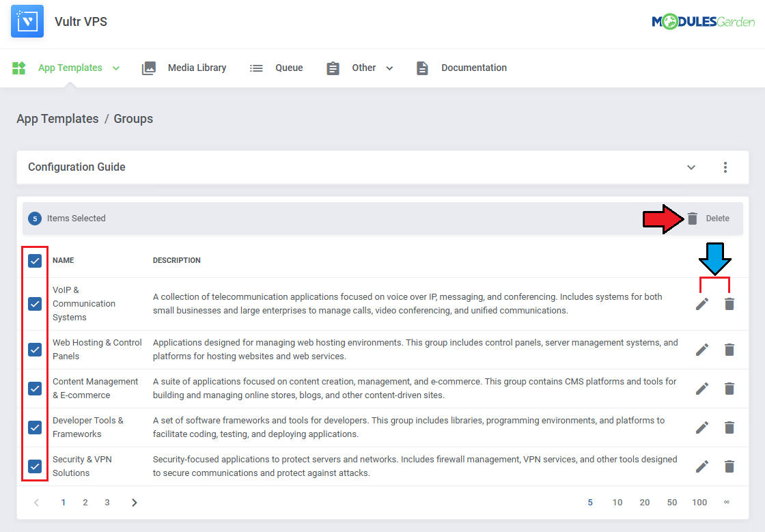The width and height of the screenshot is (765, 532).
Task: Go to page 1
Action: pyautogui.click(x=64, y=503)
